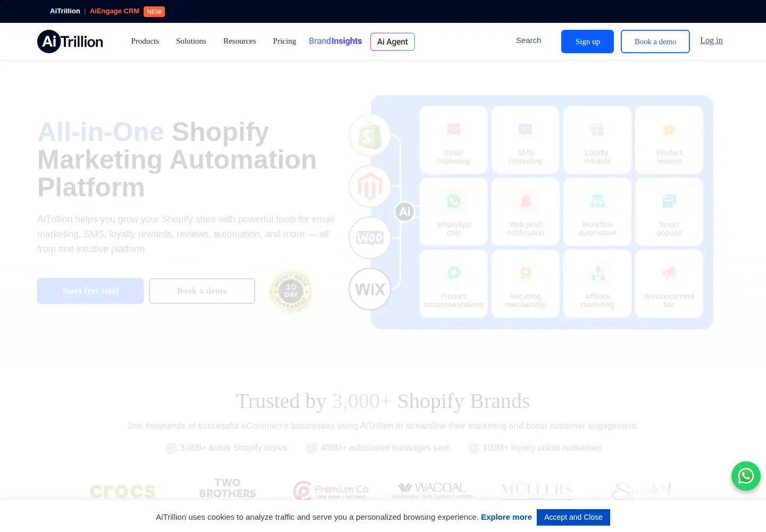
Task: Select the Shopify platform icon
Action: [370, 135]
